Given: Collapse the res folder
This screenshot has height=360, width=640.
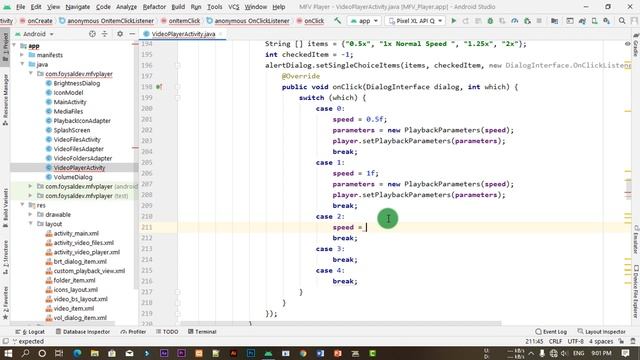Looking at the screenshot, I should pyautogui.click(x=22, y=205).
